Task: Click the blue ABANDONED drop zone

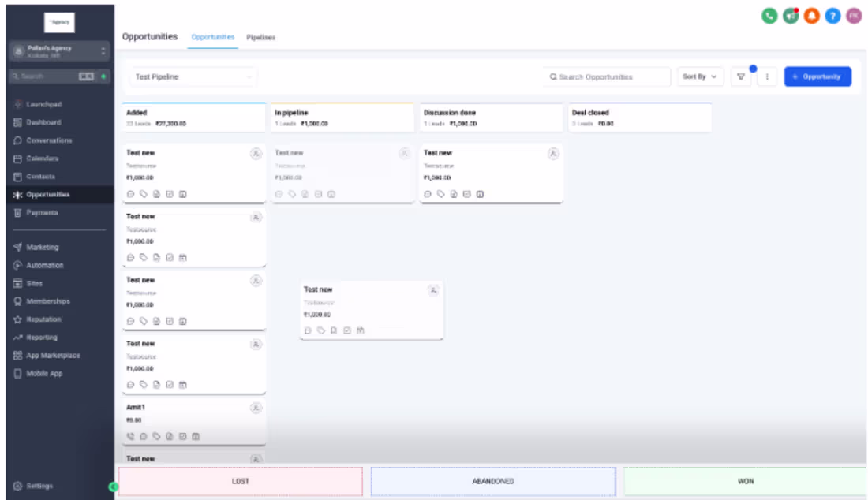Action: click(492, 481)
